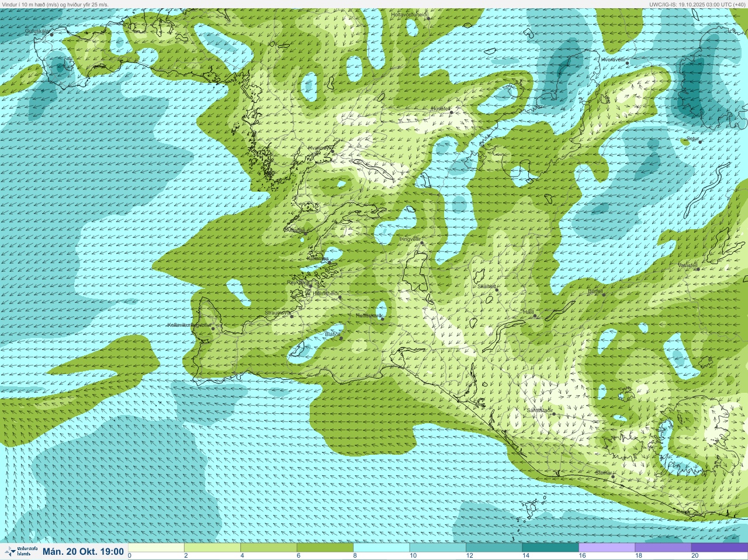748x560 pixels.
Task: Select the Hólmsheiði station label
Action: point(326,293)
